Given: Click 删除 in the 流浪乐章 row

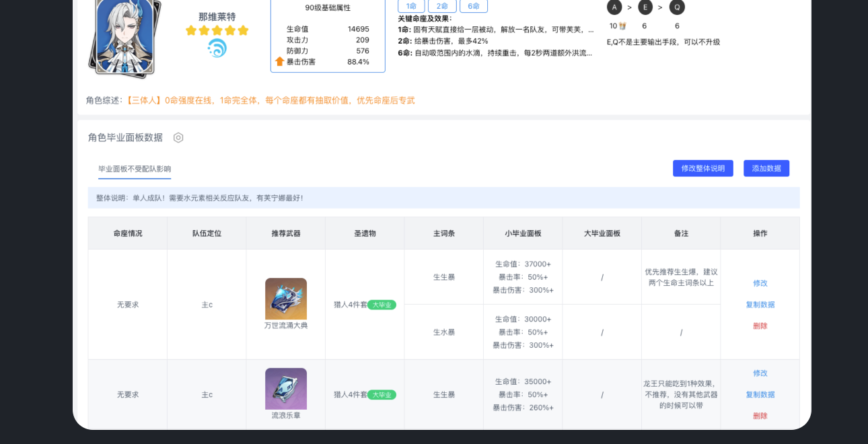Looking at the screenshot, I should pos(760,416).
